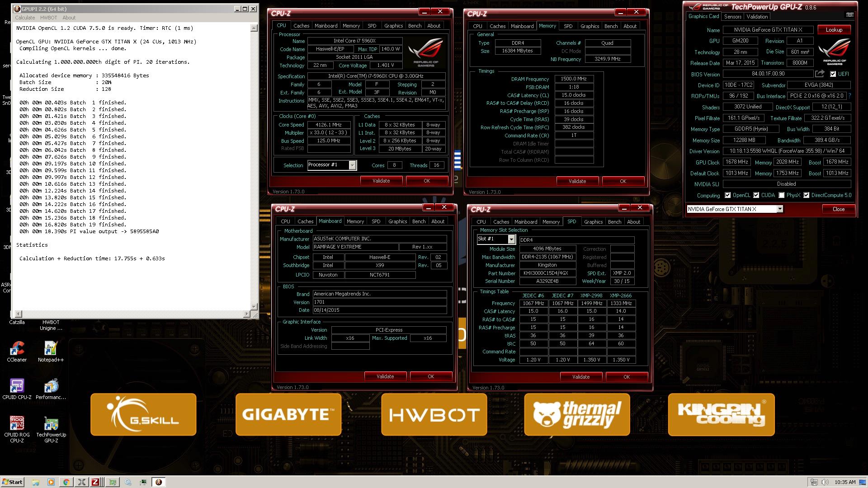Click GPUPI horizontal scrollbar right arrow
This screenshot has width=868, height=488.
pyautogui.click(x=247, y=314)
